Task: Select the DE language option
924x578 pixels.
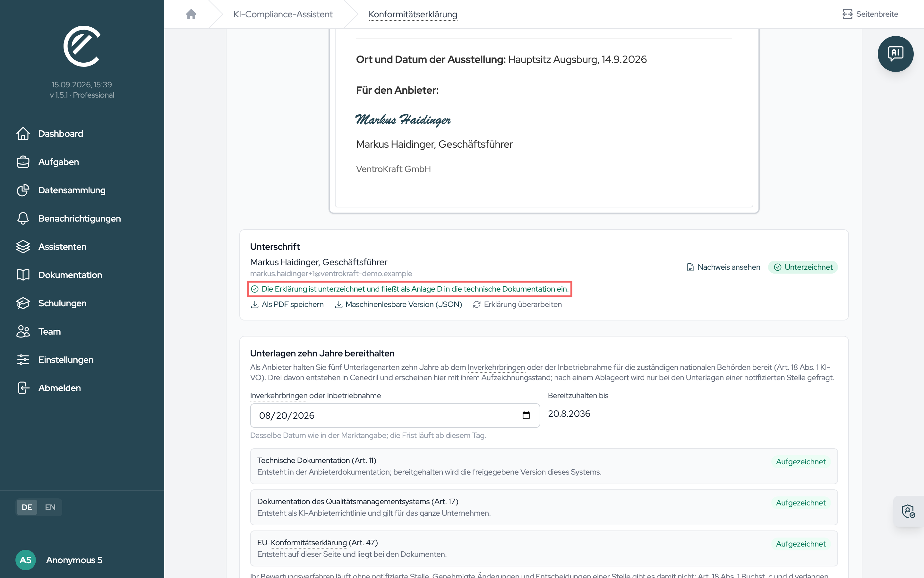Action: tap(27, 507)
